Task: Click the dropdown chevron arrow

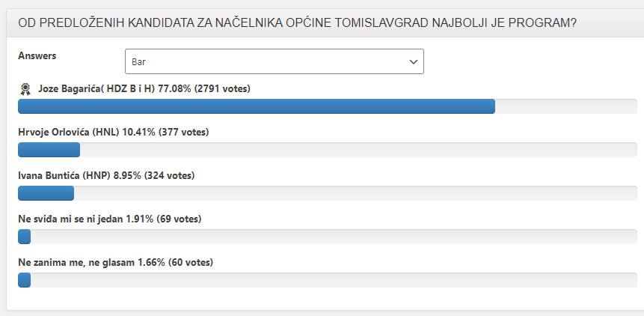Action: point(413,62)
